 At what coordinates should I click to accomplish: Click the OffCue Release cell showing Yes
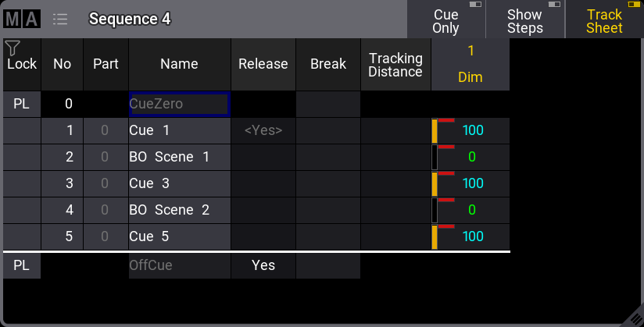coord(263,265)
